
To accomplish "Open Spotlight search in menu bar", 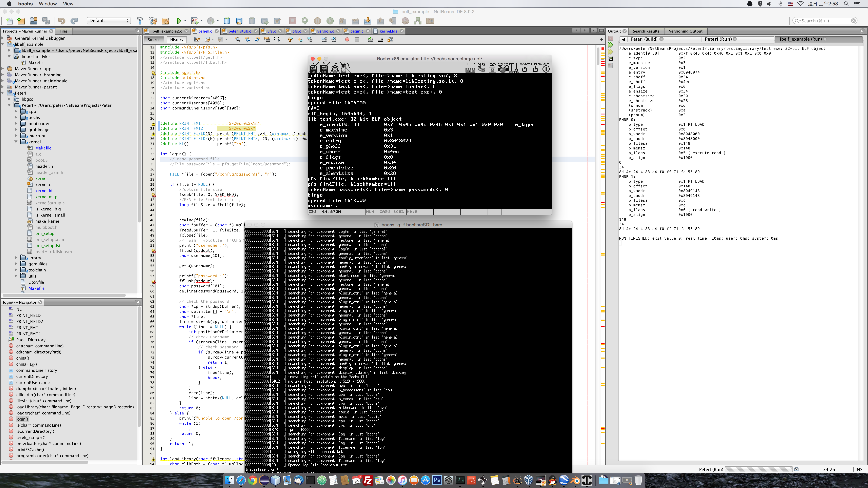I will tap(846, 4).
